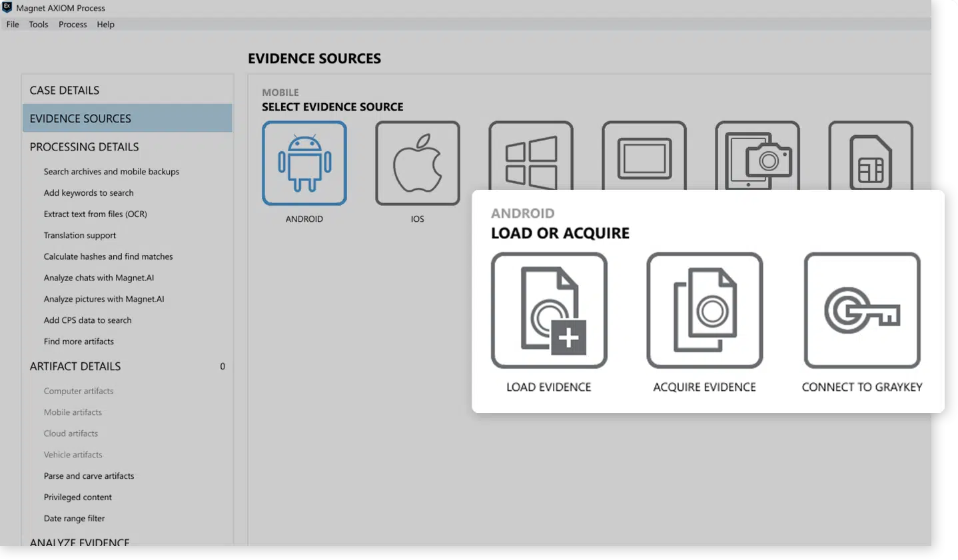Viewport: 958px width, 560px height.
Task: Click the IOS label under the icon
Action: tap(418, 219)
